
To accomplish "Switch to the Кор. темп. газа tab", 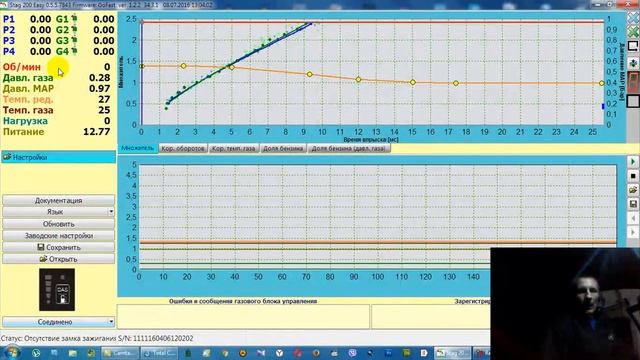I will [233, 148].
